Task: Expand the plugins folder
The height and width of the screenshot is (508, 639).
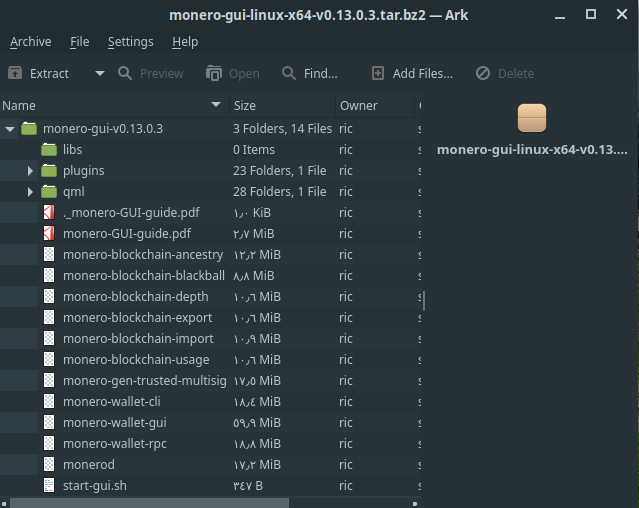Action: point(30,171)
